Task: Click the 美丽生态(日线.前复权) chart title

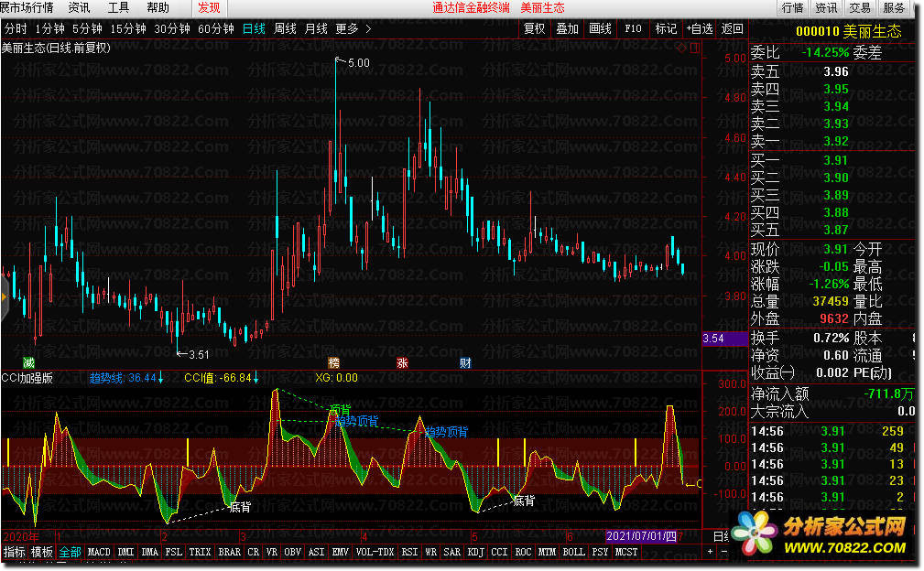Action: pos(56,48)
